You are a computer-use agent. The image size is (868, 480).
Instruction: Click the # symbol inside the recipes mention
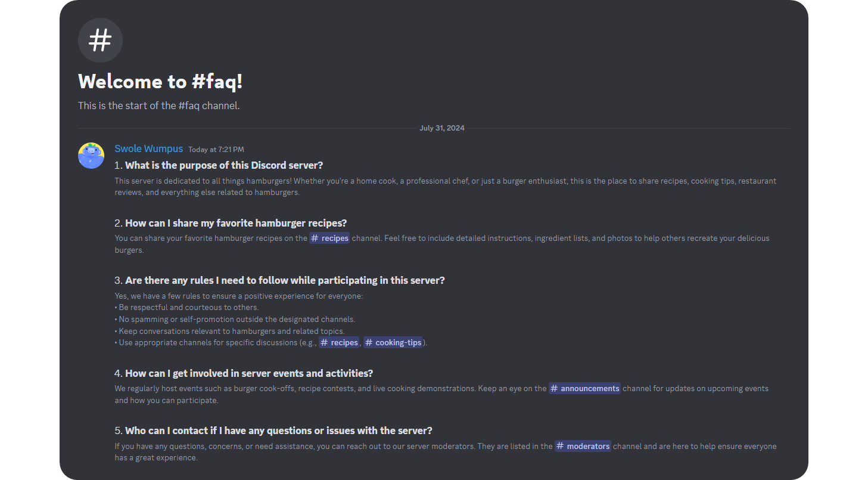(x=314, y=238)
